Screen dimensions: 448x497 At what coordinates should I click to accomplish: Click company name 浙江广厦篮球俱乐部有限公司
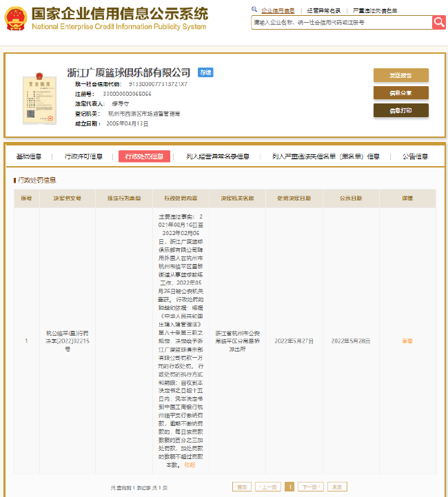click(129, 72)
